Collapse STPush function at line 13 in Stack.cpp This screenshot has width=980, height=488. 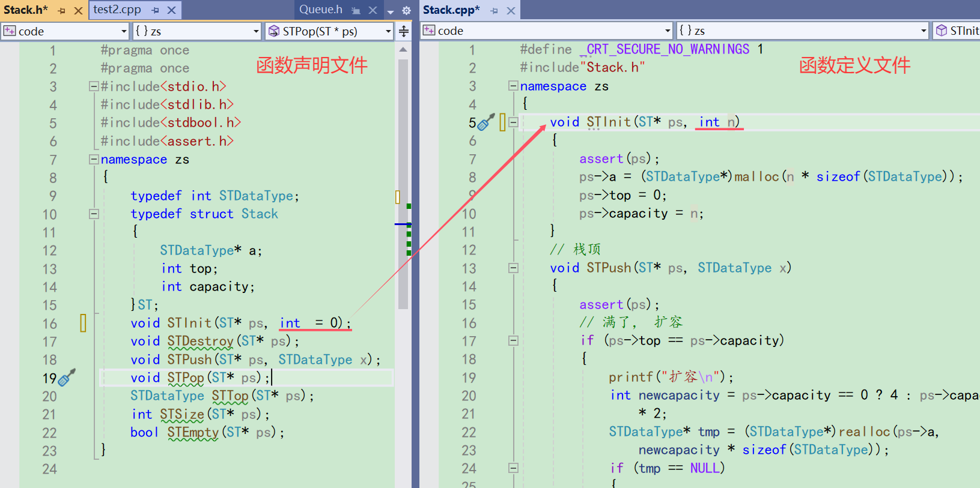pos(513,268)
